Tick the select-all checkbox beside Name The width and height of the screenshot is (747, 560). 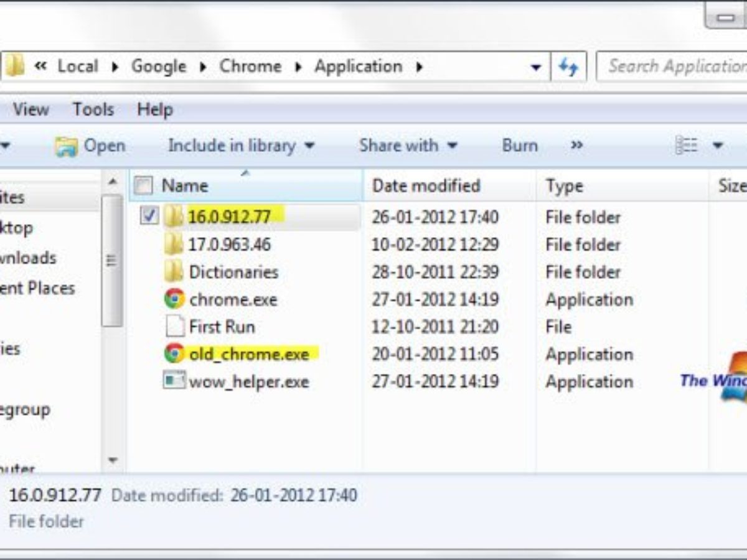point(143,185)
